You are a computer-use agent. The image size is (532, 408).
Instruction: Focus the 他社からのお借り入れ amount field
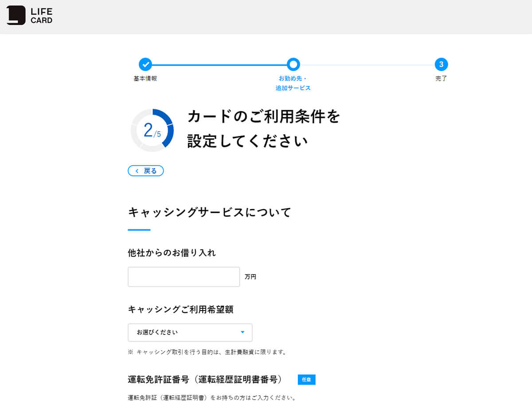pyautogui.click(x=184, y=277)
